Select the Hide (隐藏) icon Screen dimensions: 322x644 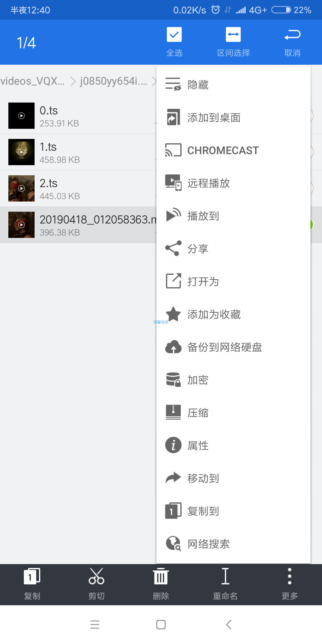(173, 84)
